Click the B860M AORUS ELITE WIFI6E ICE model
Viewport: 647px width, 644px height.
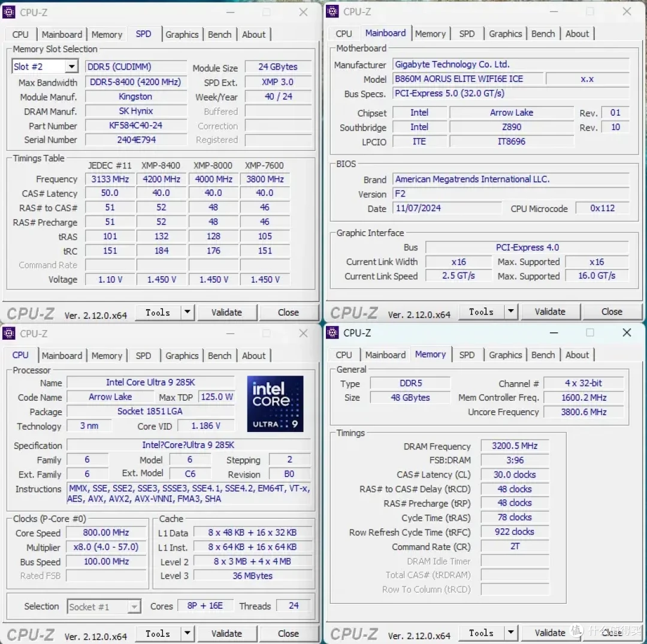tap(467, 79)
